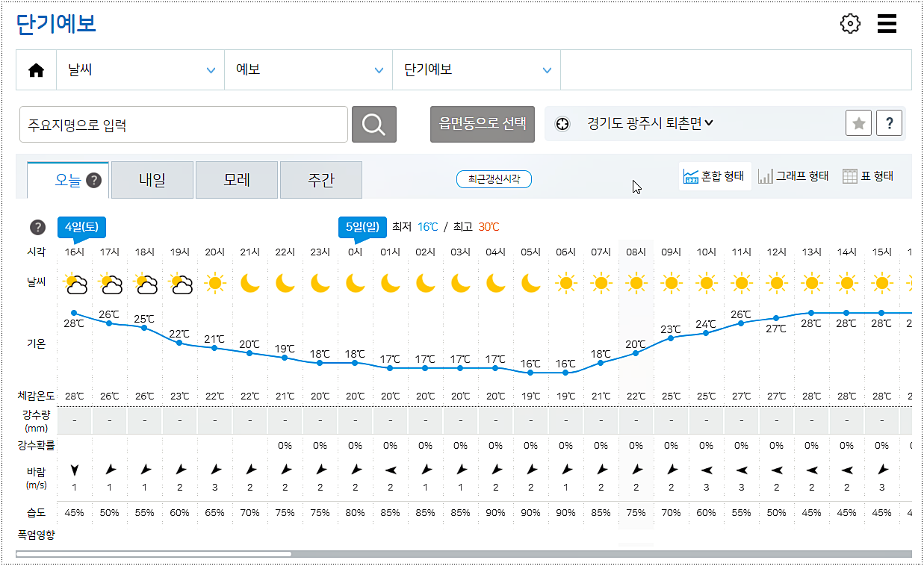The width and height of the screenshot is (924, 566).
Task: Expand the 단기예보 dropdown
Action: pyautogui.click(x=477, y=70)
